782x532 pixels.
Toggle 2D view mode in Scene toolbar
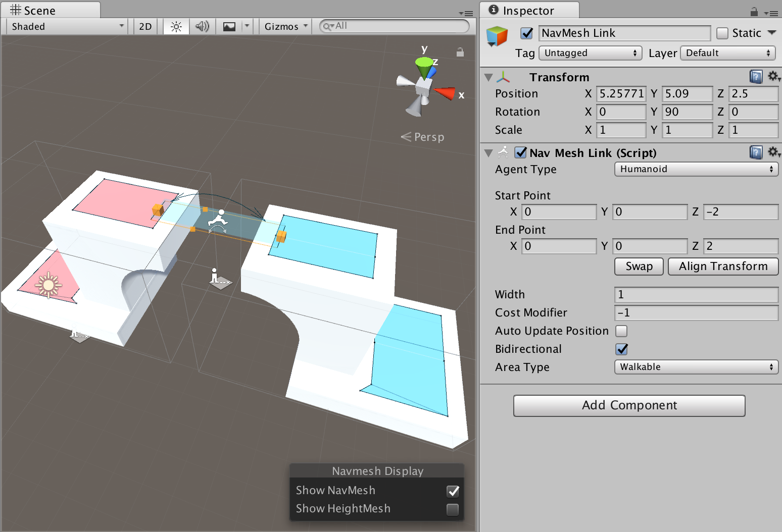145,26
